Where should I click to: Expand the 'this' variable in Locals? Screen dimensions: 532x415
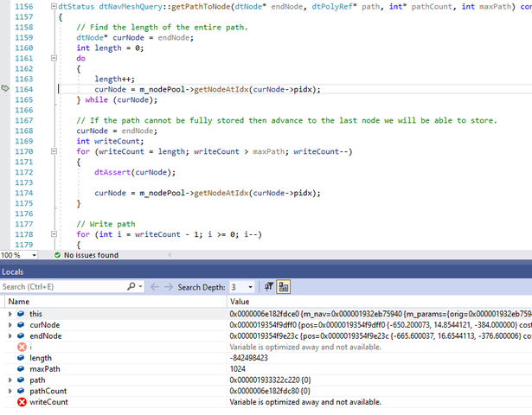coord(10,315)
